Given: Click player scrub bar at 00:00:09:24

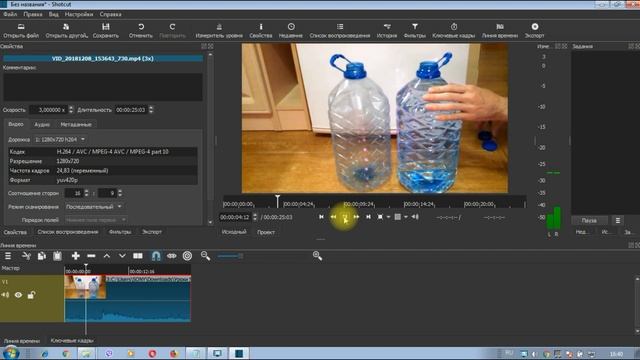Looking at the screenshot, I should [x=359, y=204].
